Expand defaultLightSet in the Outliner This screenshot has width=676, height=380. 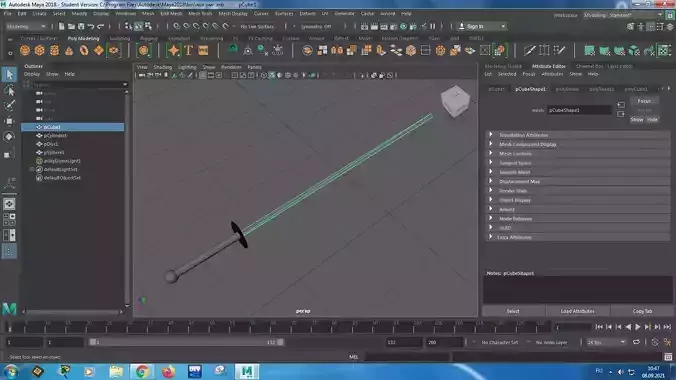pos(32,170)
